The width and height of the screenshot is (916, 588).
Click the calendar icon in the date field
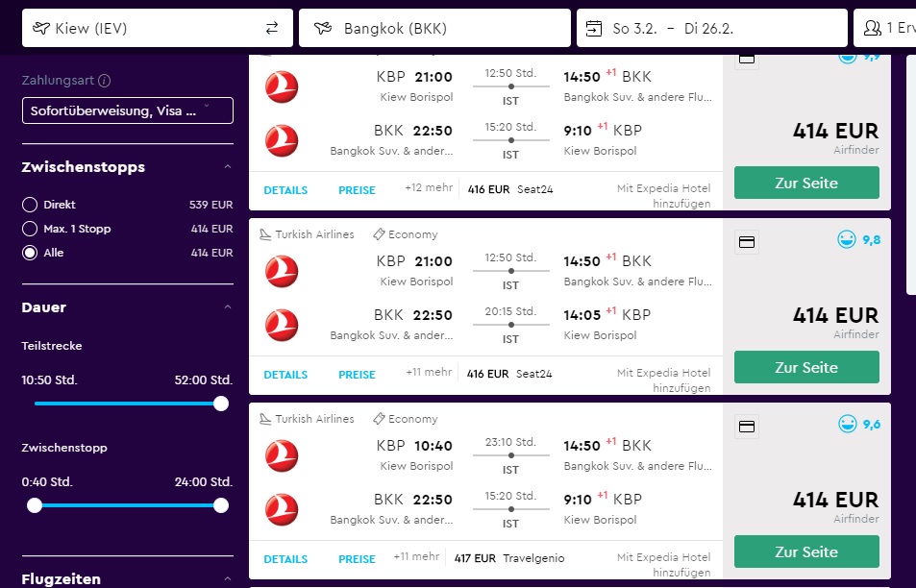[x=593, y=28]
